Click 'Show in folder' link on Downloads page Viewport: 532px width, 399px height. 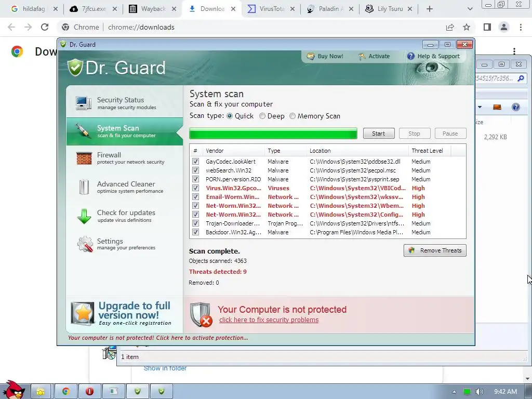pos(165,368)
